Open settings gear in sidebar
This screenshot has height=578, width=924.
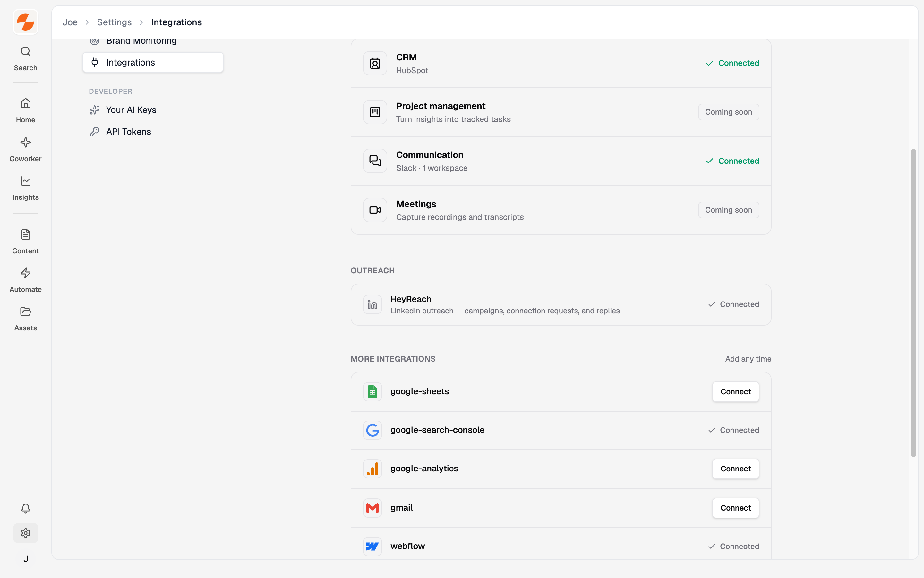coord(26,533)
